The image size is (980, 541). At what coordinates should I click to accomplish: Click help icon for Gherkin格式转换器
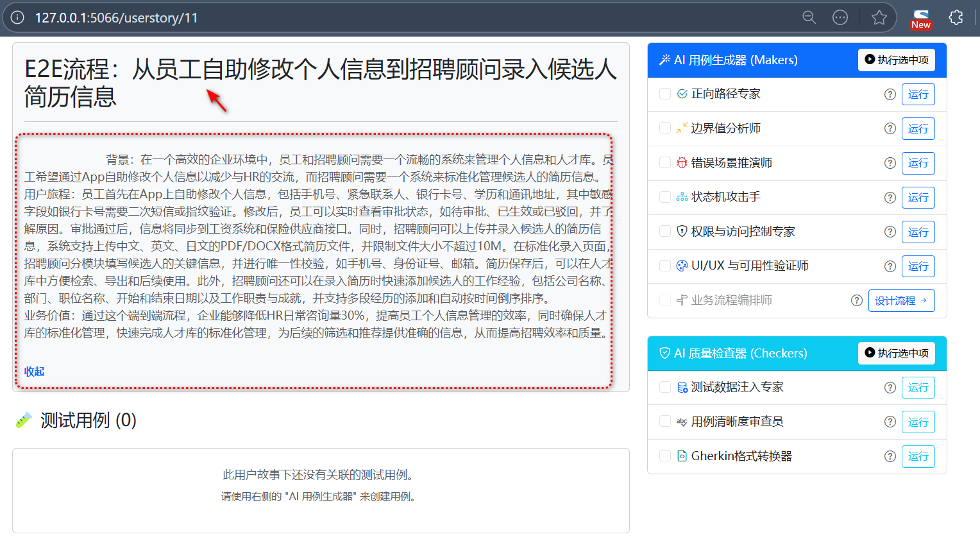890,456
